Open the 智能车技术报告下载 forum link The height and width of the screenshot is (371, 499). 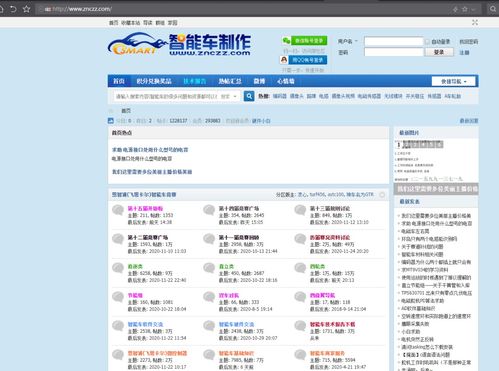[332, 324]
